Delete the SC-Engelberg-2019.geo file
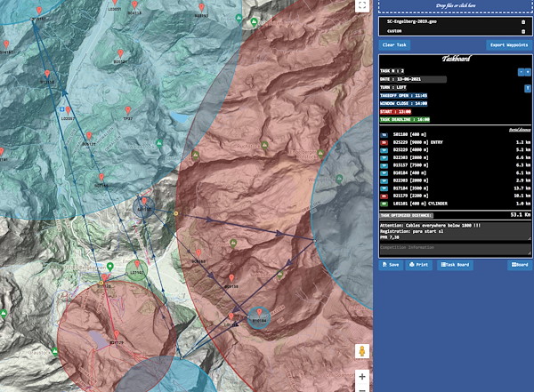The height and width of the screenshot is (392, 534). 522,20
